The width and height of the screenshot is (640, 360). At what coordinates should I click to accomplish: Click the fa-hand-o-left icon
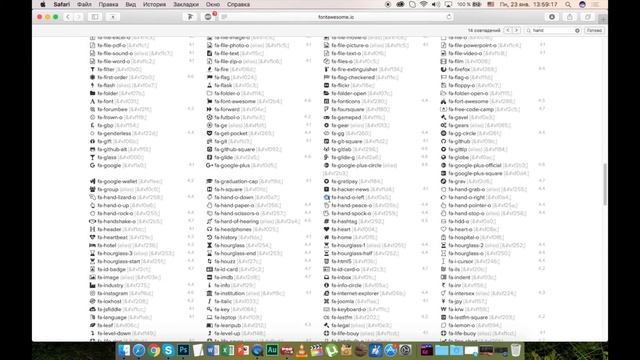(x=326, y=197)
